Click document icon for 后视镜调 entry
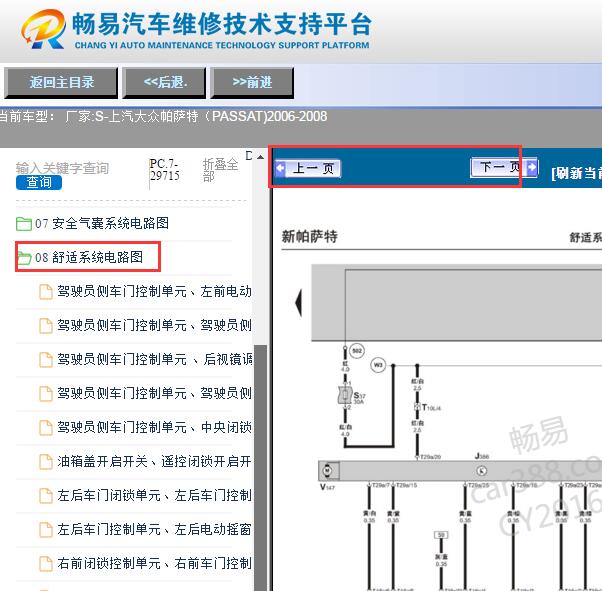Viewport: 602px width, 591px height. (x=45, y=359)
